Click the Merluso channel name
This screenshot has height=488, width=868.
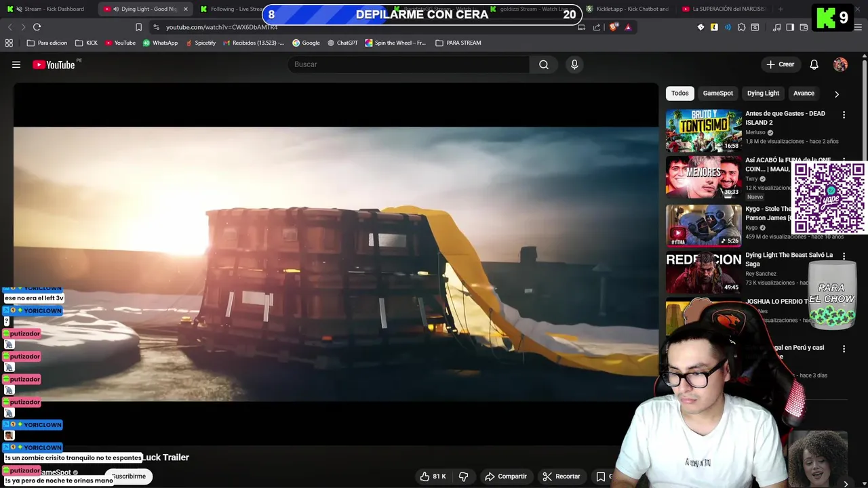755,132
